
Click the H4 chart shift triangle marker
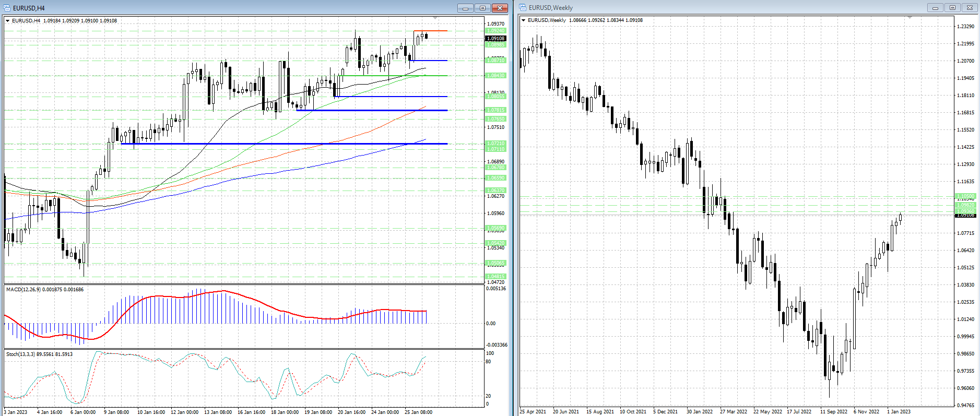(x=436, y=18)
